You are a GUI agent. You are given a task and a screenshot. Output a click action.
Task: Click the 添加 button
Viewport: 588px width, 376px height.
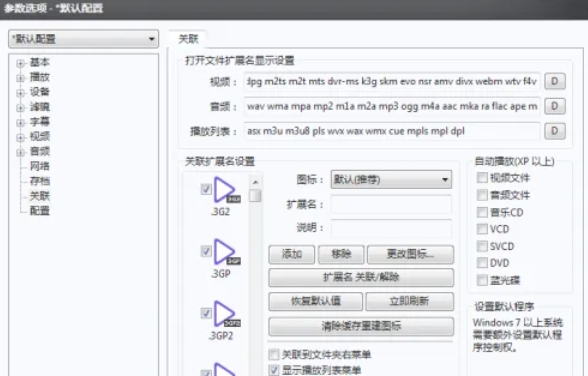(x=292, y=255)
